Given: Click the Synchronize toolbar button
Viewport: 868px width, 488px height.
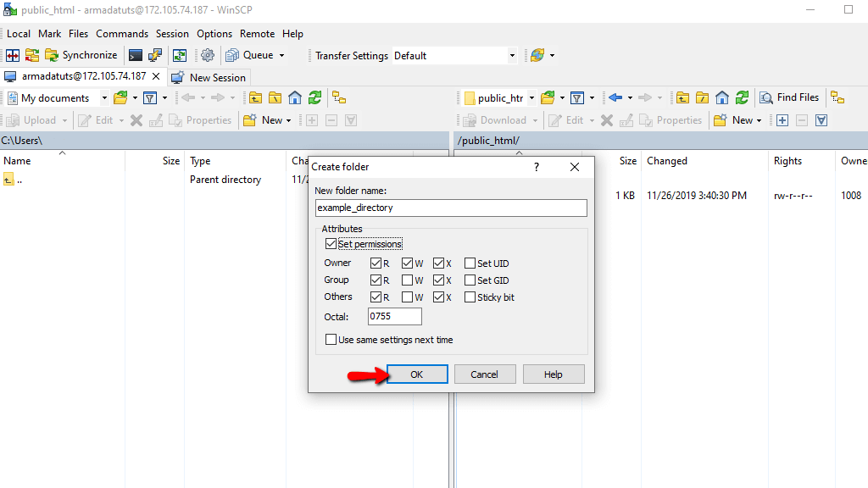Looking at the screenshot, I should click(x=81, y=55).
